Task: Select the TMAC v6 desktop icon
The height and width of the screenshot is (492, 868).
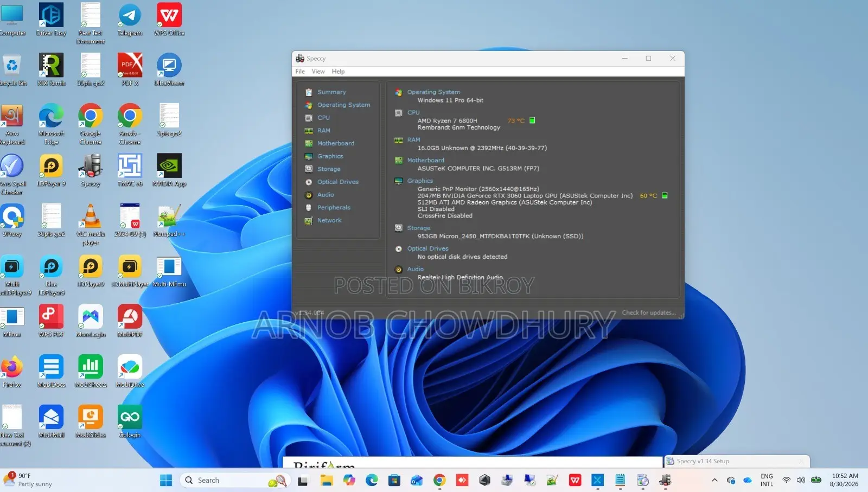Action: click(130, 171)
